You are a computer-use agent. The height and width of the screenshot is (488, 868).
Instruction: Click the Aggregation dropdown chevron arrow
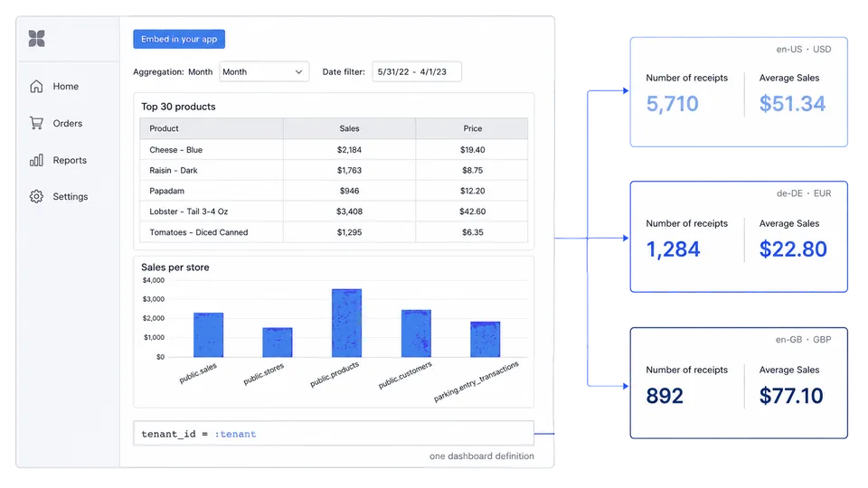point(298,72)
